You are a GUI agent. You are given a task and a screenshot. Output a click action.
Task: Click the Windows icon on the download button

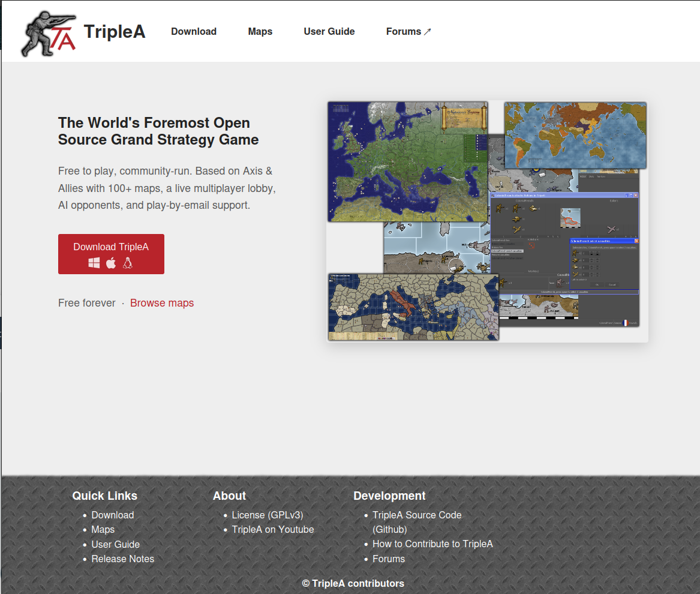[94, 263]
